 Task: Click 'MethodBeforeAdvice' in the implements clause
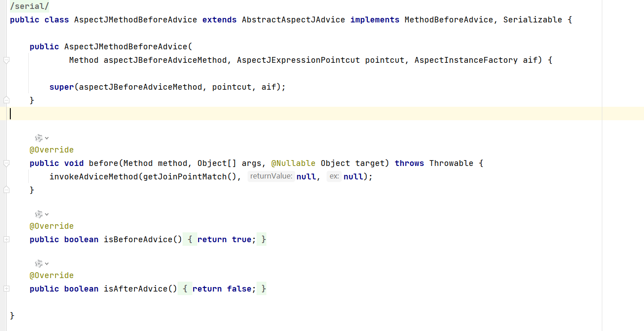[448, 20]
